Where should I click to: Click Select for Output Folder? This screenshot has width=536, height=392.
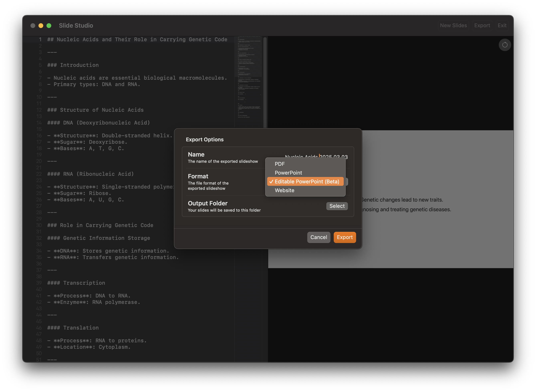tap(337, 206)
